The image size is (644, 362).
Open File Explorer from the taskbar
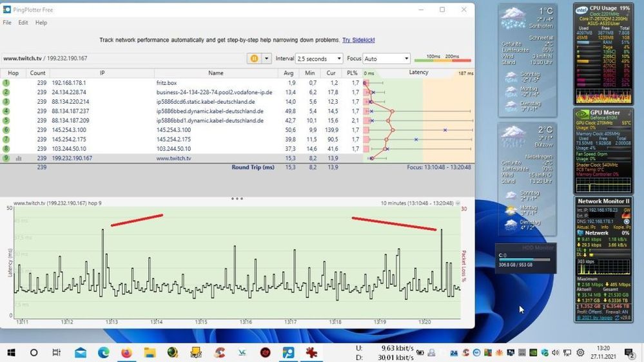click(150, 352)
